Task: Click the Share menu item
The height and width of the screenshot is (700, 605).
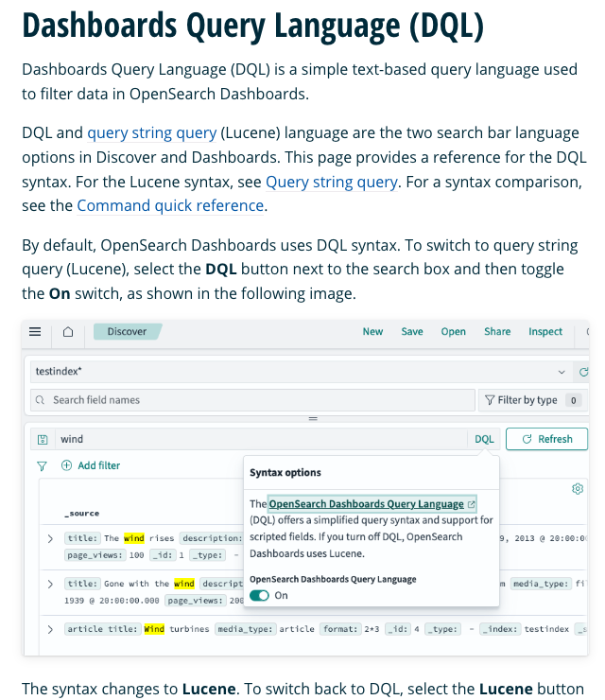Action: (497, 332)
